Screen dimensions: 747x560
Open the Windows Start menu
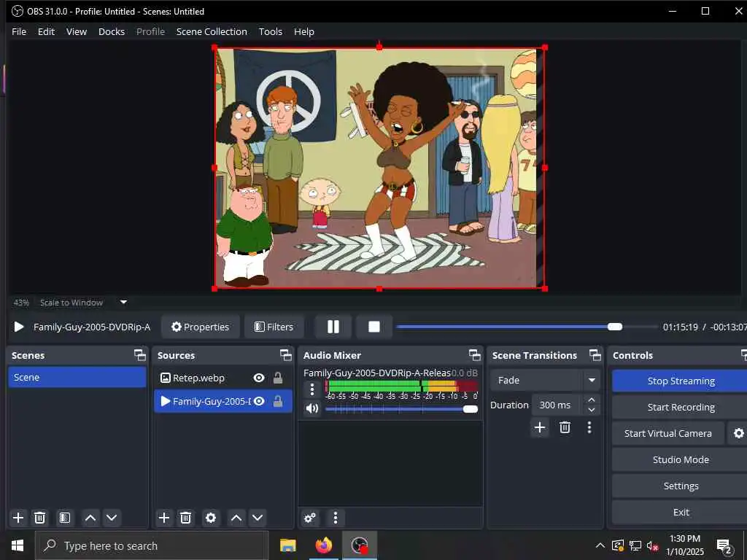18,545
